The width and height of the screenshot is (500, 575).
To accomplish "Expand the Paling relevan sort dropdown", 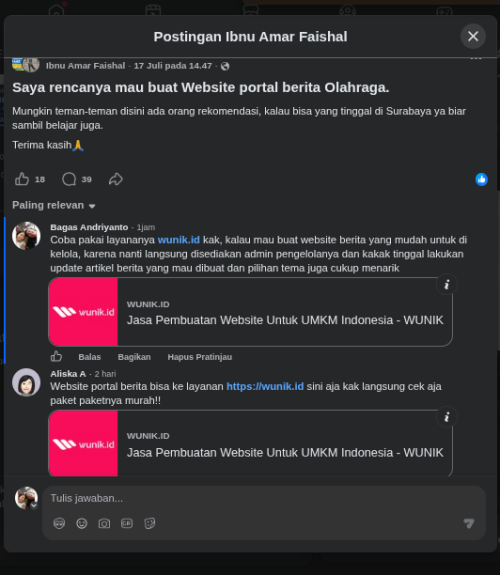I will click(x=54, y=205).
